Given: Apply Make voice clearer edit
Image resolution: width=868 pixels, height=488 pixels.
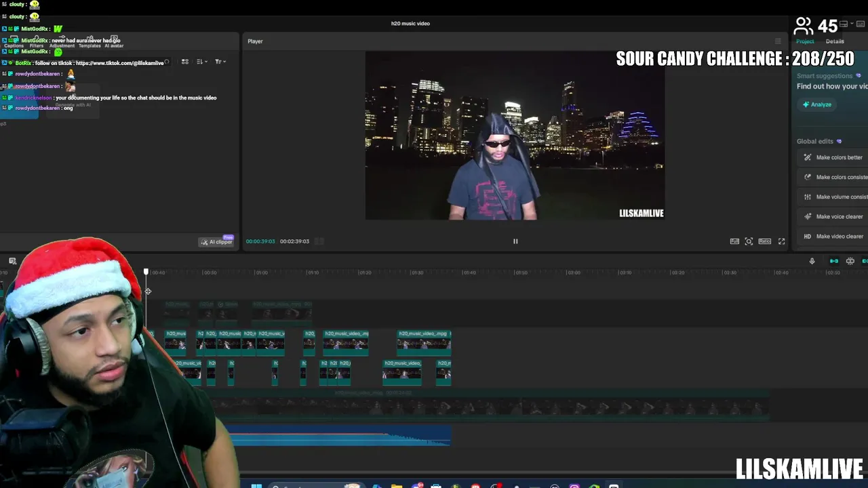Looking at the screenshot, I should 833,216.
